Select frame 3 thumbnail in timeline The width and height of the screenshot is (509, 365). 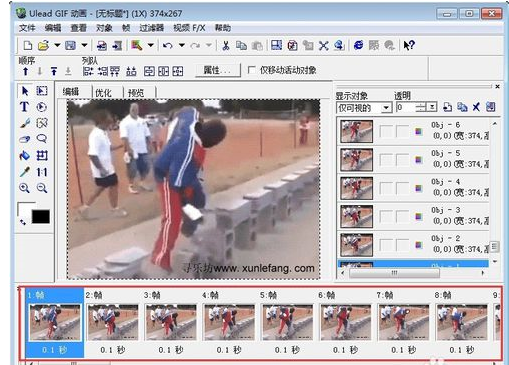tap(170, 322)
